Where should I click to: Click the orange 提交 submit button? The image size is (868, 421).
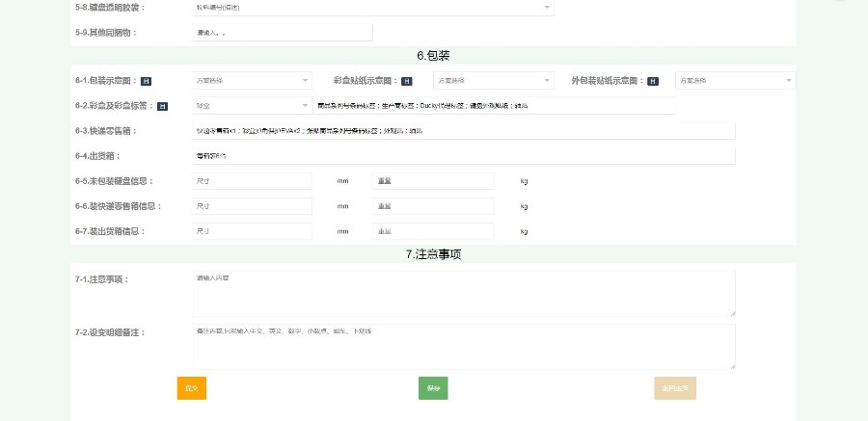coord(192,388)
